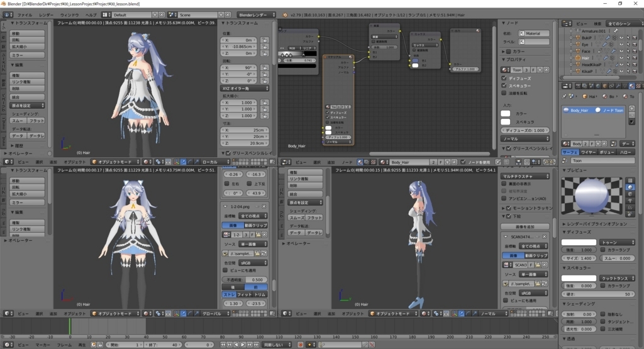
Task: Open the Material properties tab icon
Action: [x=631, y=86]
